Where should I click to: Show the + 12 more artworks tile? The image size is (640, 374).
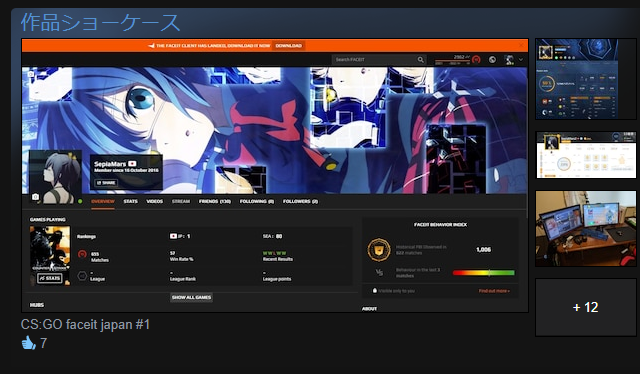click(x=586, y=307)
